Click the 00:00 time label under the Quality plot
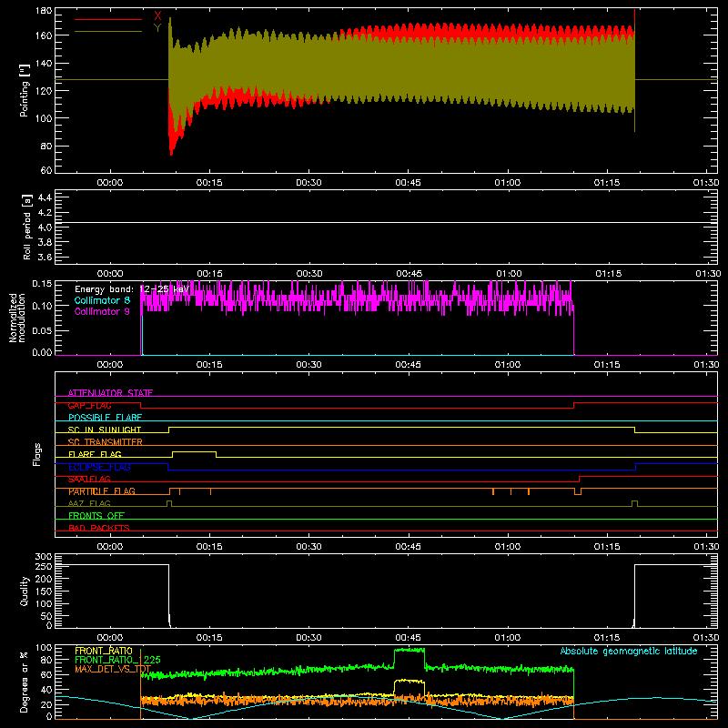728x728 pixels. (110, 638)
